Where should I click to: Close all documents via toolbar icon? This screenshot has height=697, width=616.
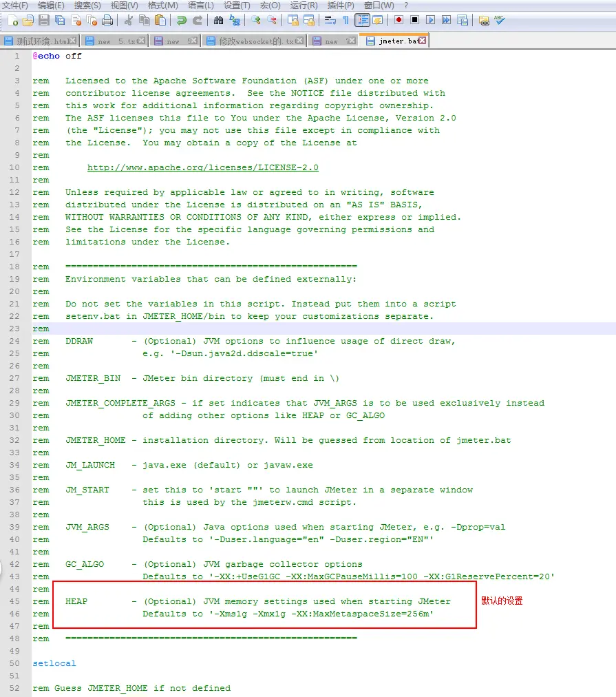[x=92, y=21]
